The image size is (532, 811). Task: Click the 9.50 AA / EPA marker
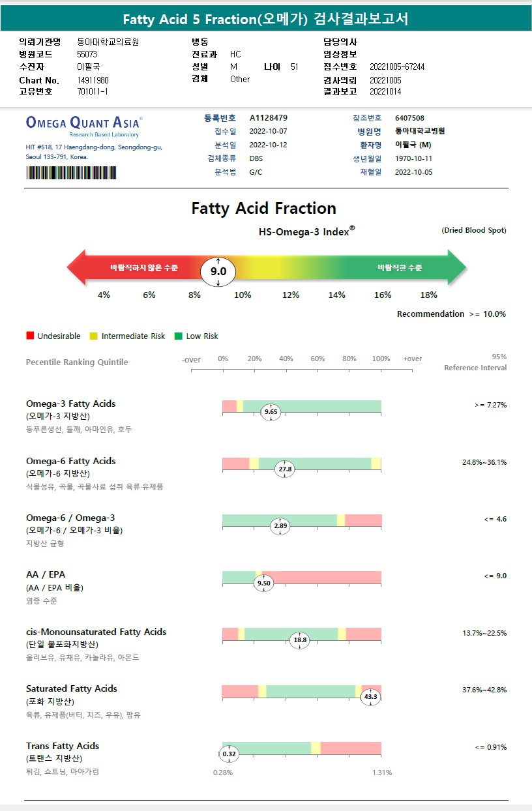coord(263,583)
